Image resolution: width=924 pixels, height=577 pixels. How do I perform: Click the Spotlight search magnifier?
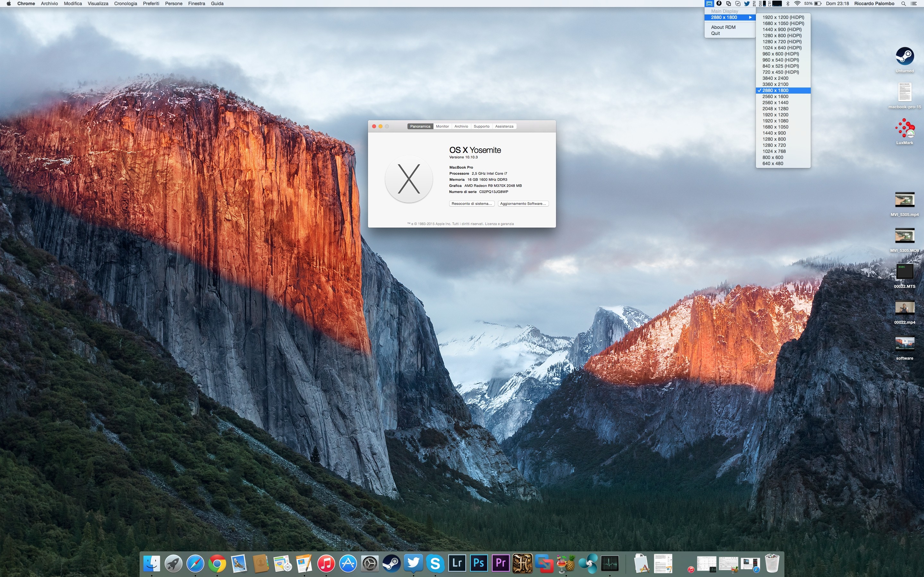903,4
